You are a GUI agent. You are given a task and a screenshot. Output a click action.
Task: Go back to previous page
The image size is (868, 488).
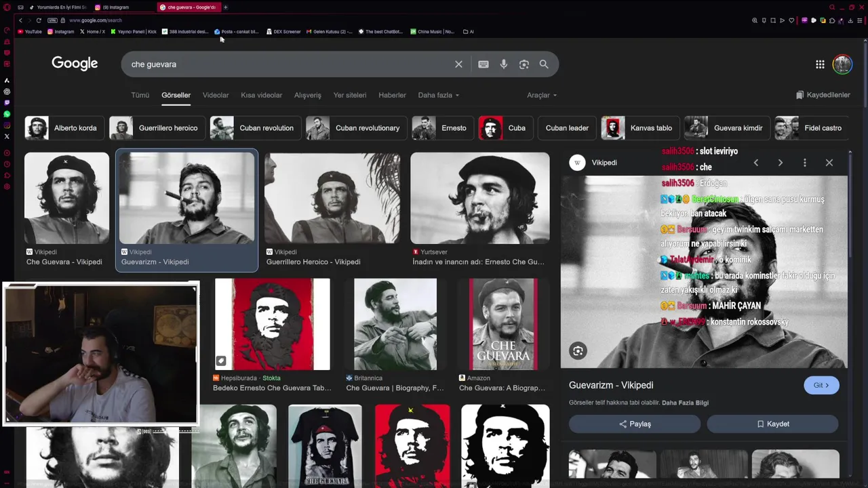(20, 20)
